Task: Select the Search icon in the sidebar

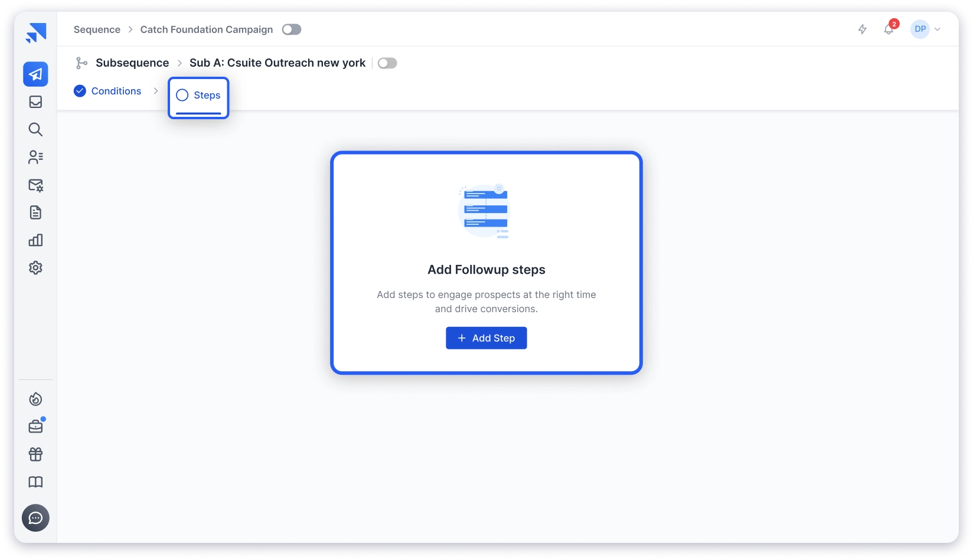Action: 35,129
